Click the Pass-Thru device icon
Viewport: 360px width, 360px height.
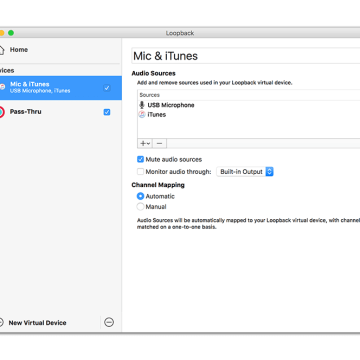click(2, 112)
